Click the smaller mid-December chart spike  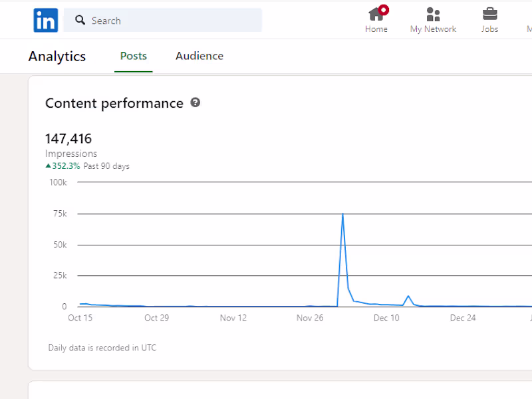click(x=408, y=296)
